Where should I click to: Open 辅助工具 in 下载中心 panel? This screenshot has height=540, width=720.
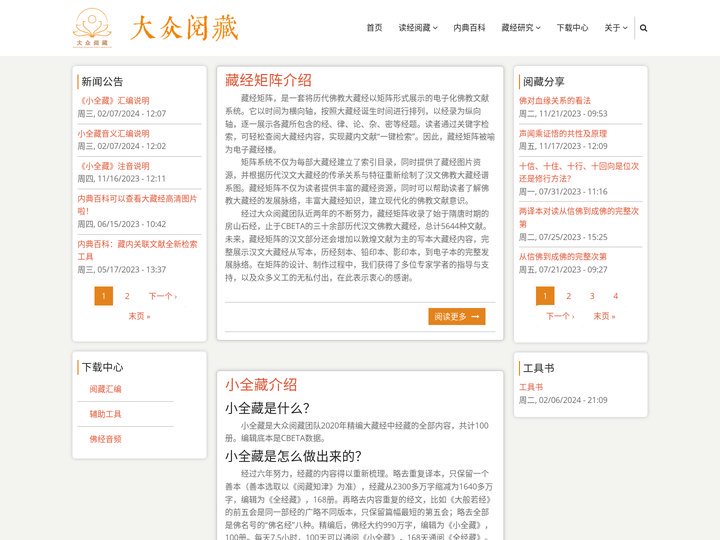pos(105,414)
